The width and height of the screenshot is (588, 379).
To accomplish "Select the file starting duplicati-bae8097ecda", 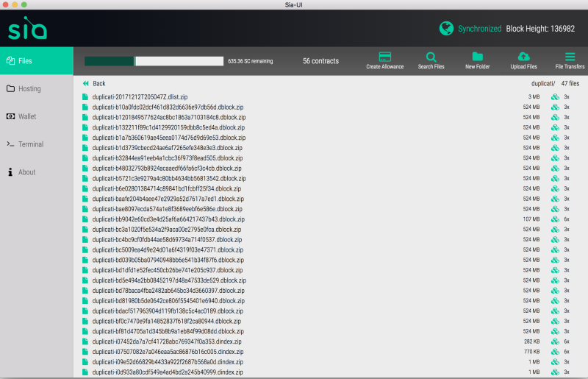I will 168,209.
